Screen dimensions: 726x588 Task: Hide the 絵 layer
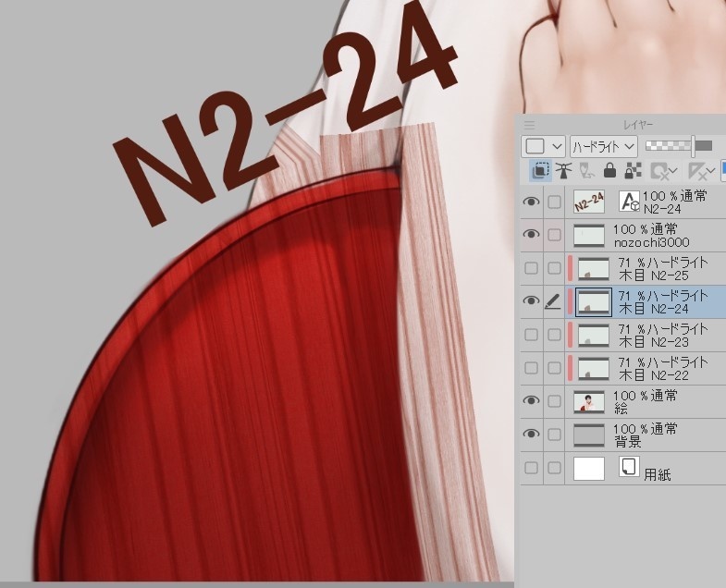pyautogui.click(x=531, y=400)
